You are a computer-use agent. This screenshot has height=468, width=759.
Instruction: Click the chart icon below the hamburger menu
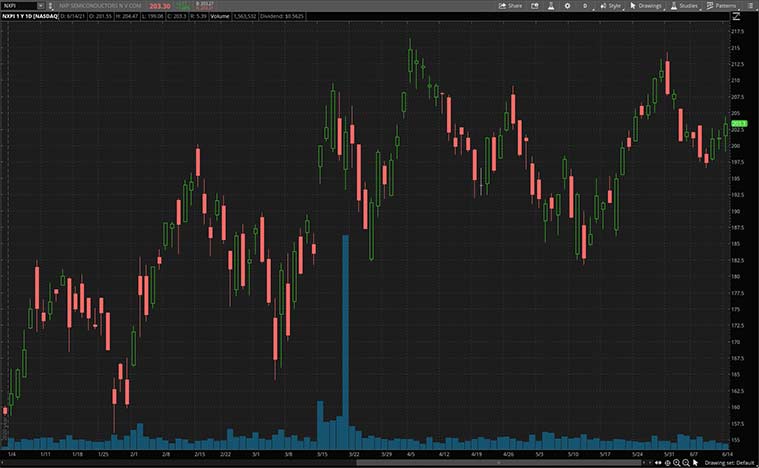(736, 16)
